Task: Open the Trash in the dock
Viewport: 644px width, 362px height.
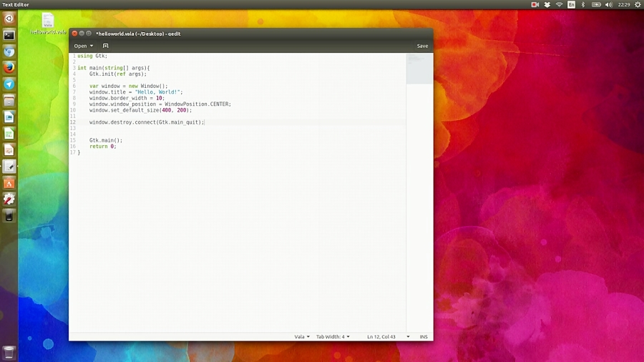Action: [9, 352]
